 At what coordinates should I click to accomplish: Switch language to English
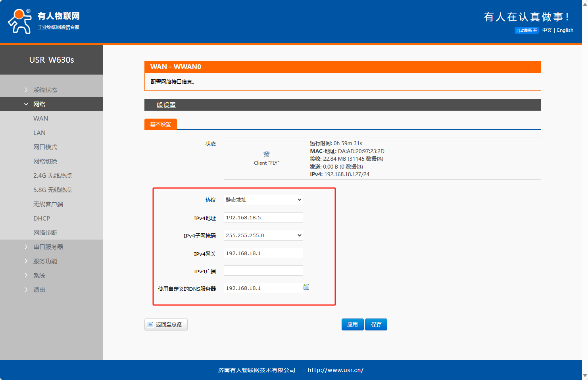click(565, 30)
